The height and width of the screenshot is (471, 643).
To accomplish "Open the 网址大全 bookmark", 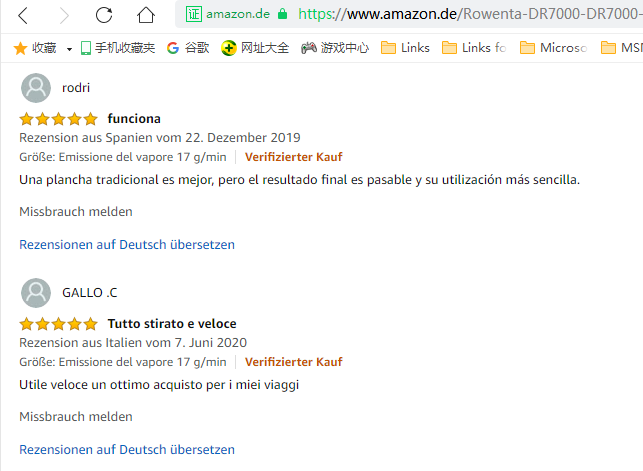I will click(x=255, y=47).
